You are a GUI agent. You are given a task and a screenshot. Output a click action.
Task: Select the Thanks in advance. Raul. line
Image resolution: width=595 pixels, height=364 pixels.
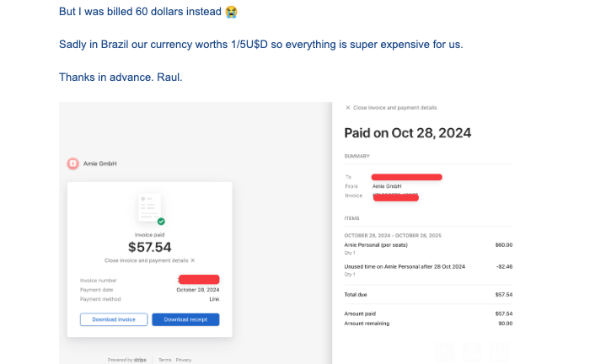pyautogui.click(x=121, y=77)
